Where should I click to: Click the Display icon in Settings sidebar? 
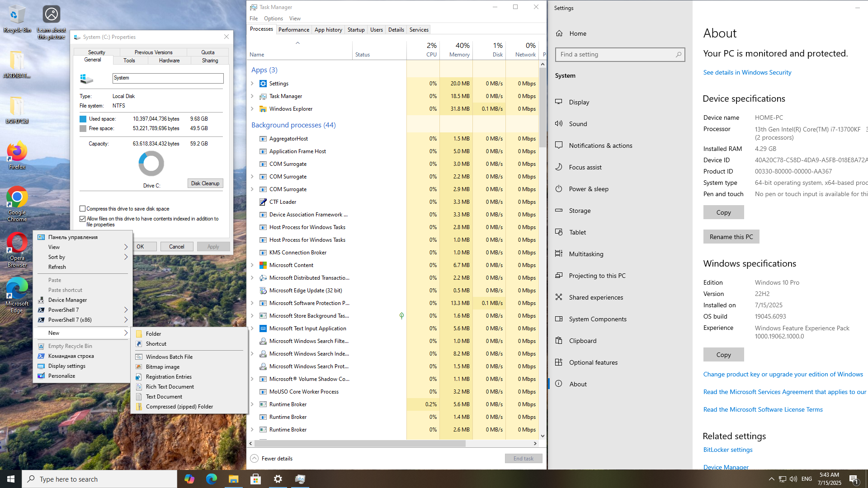pos(559,102)
